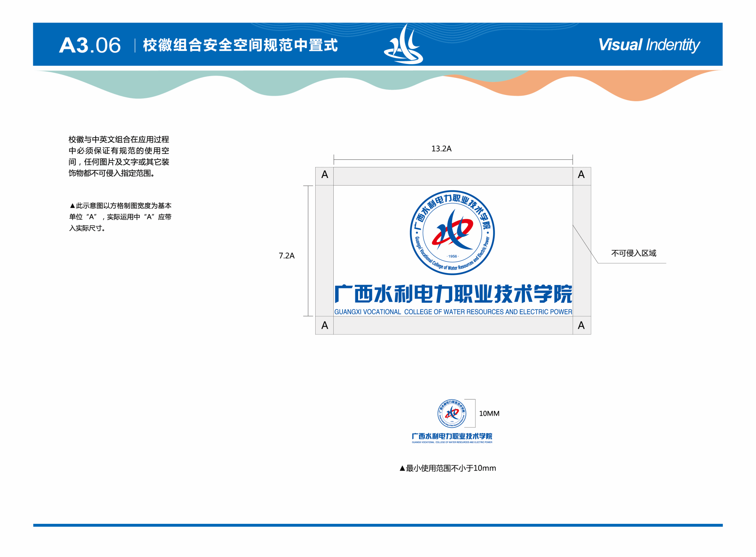Image resolution: width=756 pixels, height=557 pixels.
Task: Click the '7.2A' height dimension label
Action: [x=286, y=256]
